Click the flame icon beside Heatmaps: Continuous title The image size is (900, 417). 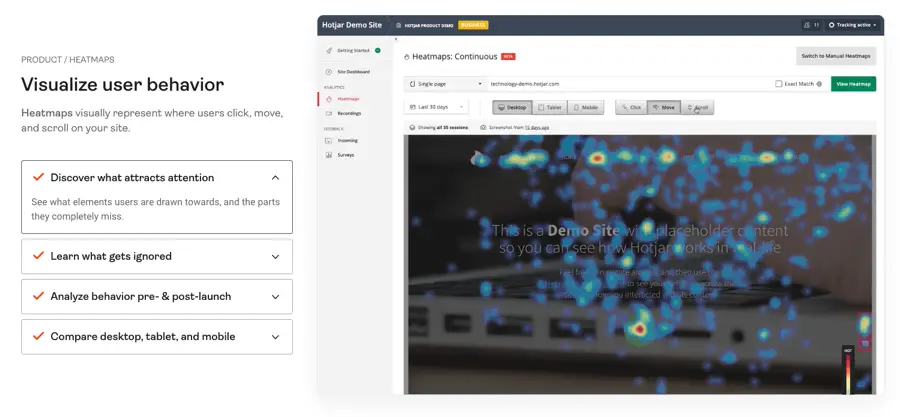pyautogui.click(x=407, y=57)
